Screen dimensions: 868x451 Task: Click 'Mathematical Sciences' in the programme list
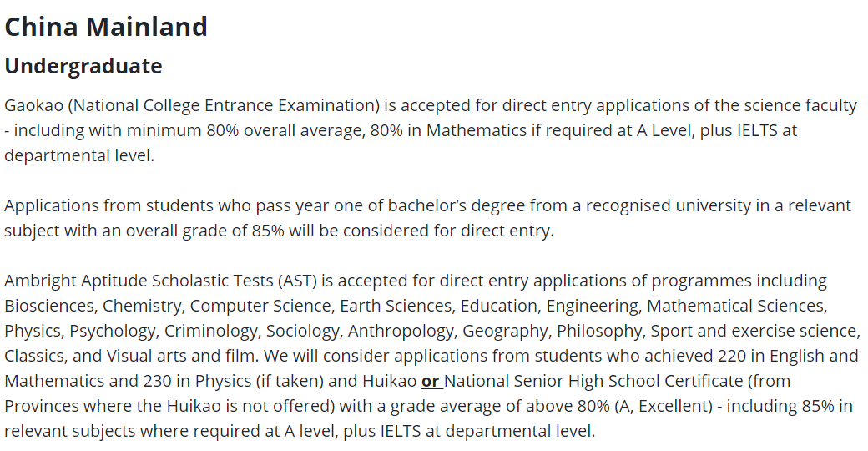[737, 306]
